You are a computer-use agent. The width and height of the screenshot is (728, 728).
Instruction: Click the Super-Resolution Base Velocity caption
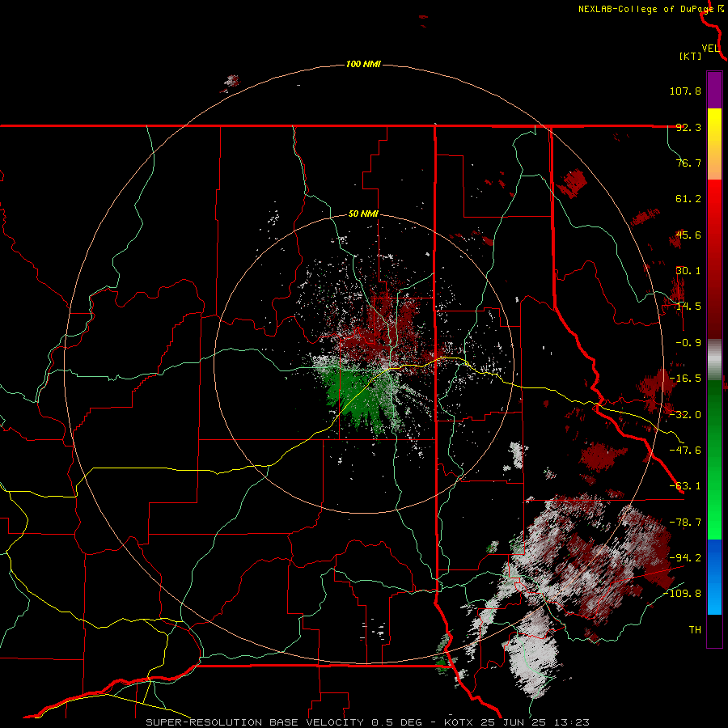368,722
